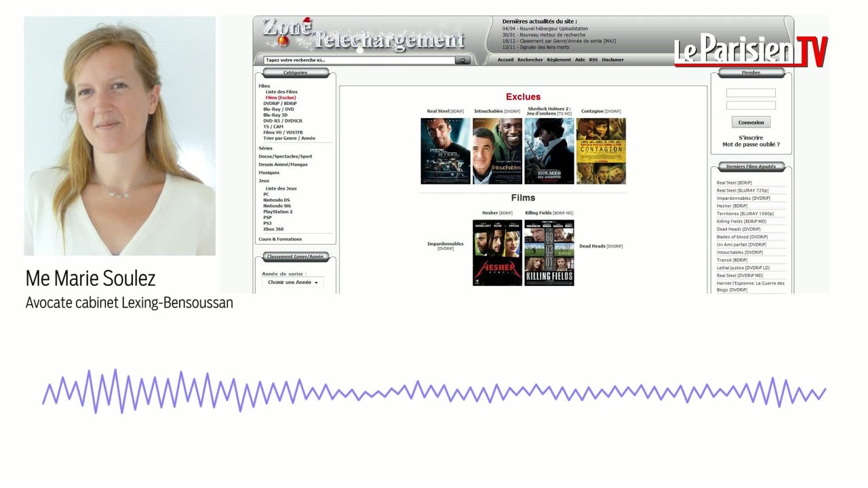868x488 pixels.
Task: Open 'Liste des Films' in Catégories
Action: pos(281,91)
